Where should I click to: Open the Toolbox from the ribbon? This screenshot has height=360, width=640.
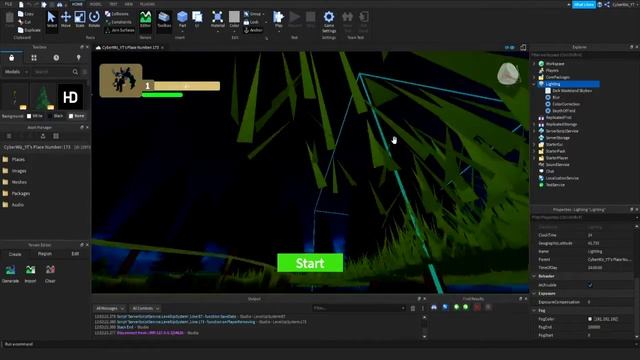click(x=164, y=20)
